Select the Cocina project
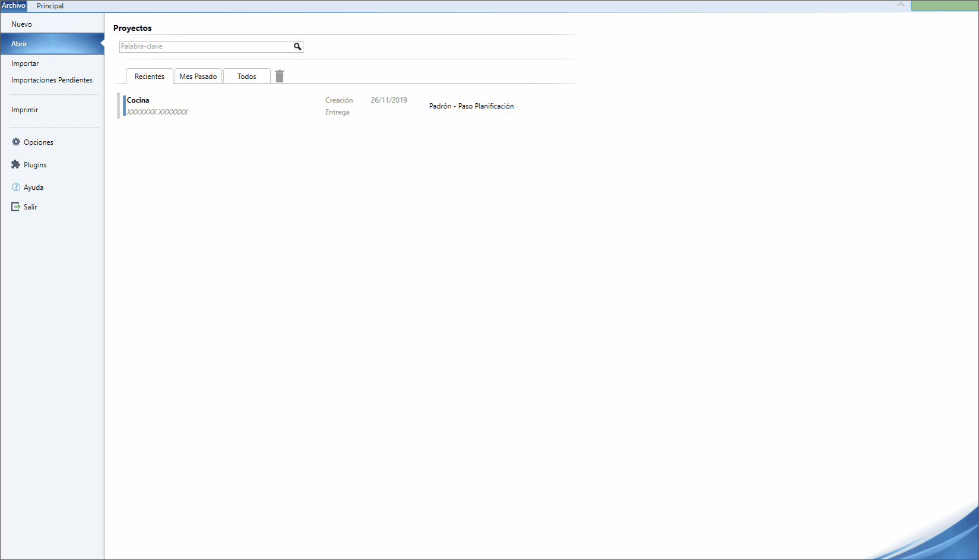The width and height of the screenshot is (979, 560). 138,100
